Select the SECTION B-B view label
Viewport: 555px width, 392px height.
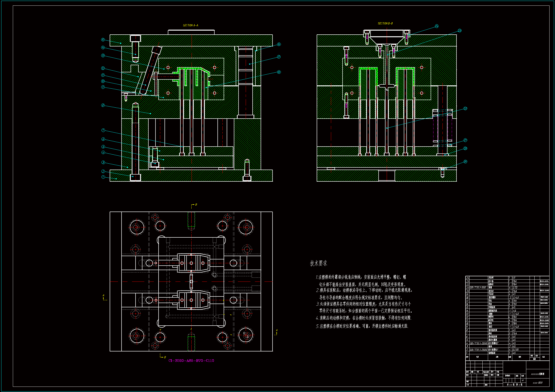tap(385, 23)
